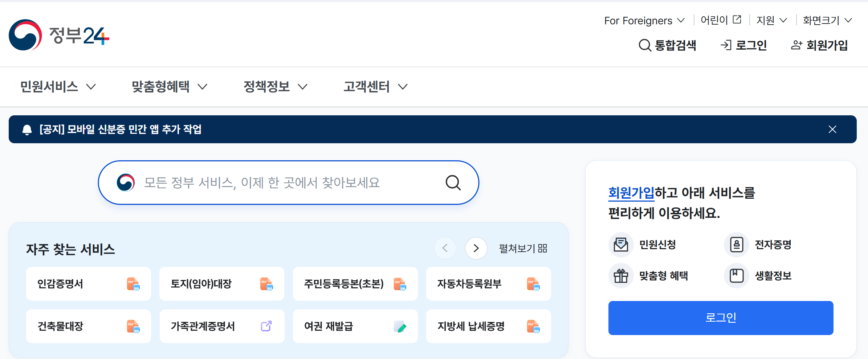This screenshot has width=868, height=359.
Task: Click inside the government service search field
Action: [x=272, y=182]
